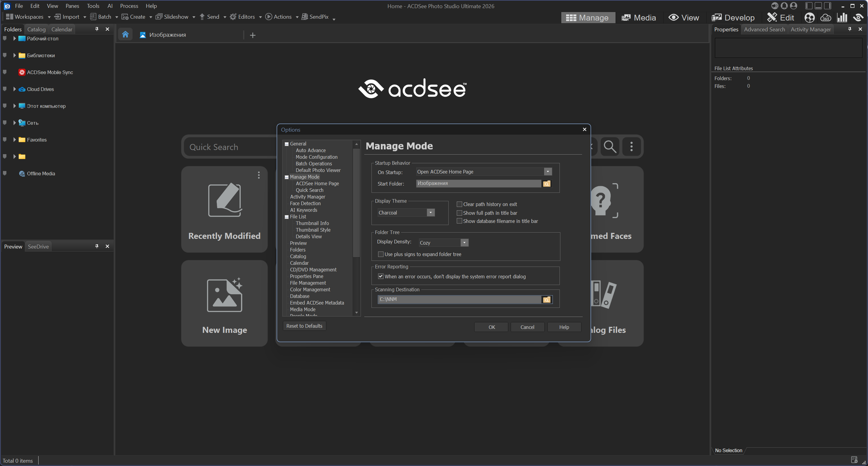Browse for Scanning Destination folder icon
This screenshot has width=868, height=466.
tap(547, 299)
